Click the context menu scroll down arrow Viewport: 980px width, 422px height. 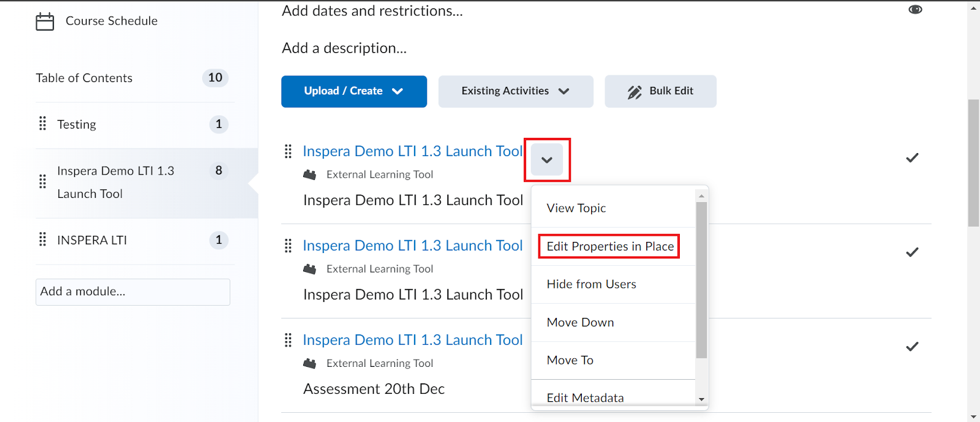click(x=701, y=399)
